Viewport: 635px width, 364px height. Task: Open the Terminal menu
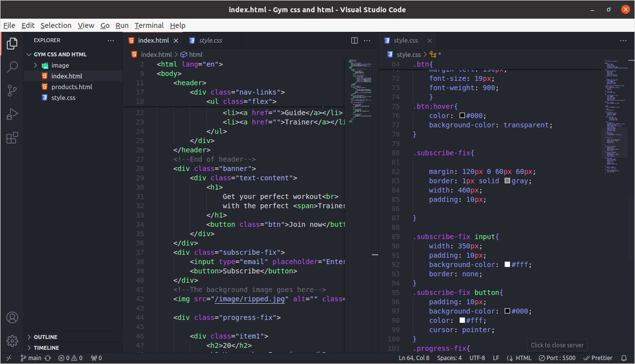(x=149, y=25)
